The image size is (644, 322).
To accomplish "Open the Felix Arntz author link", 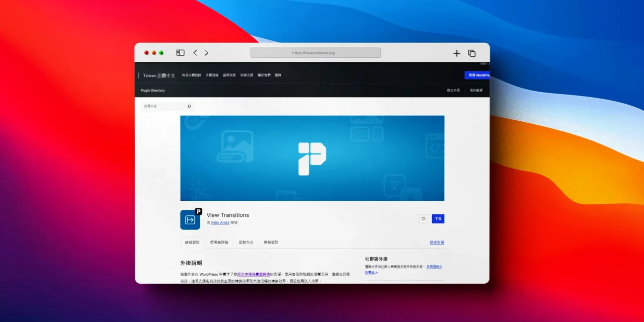I will [220, 222].
